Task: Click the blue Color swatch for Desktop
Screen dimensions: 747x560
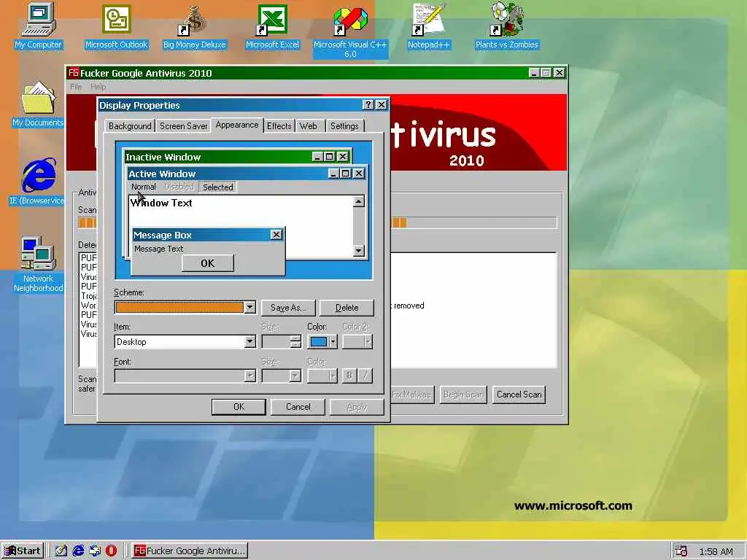Action: pyautogui.click(x=319, y=341)
